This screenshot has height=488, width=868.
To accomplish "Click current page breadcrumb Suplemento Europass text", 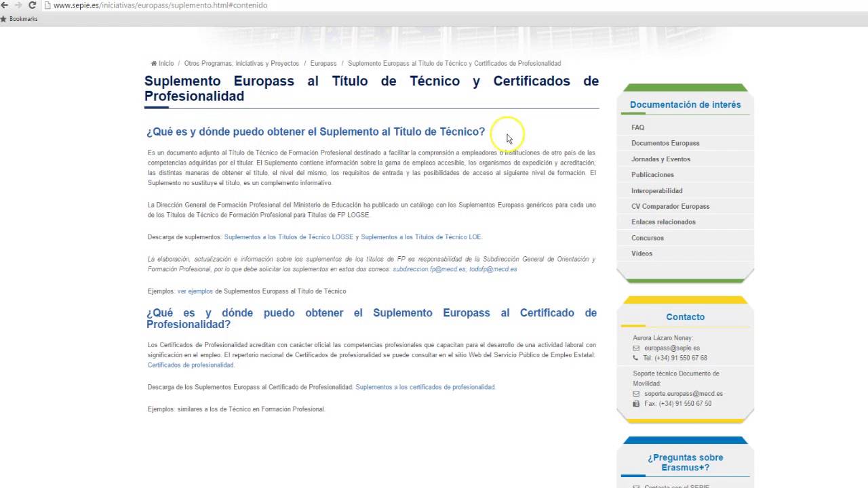I will pyautogui.click(x=454, y=63).
